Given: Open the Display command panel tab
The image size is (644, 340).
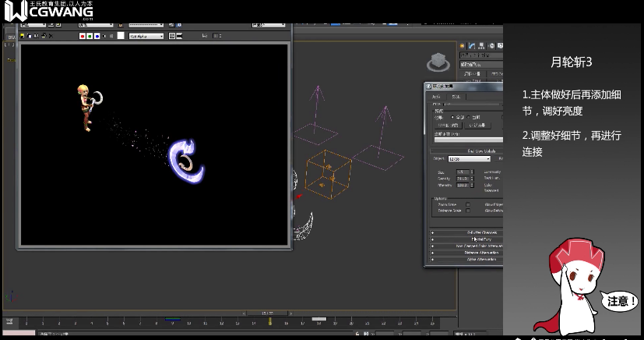Looking at the screenshot, I should (500, 46).
